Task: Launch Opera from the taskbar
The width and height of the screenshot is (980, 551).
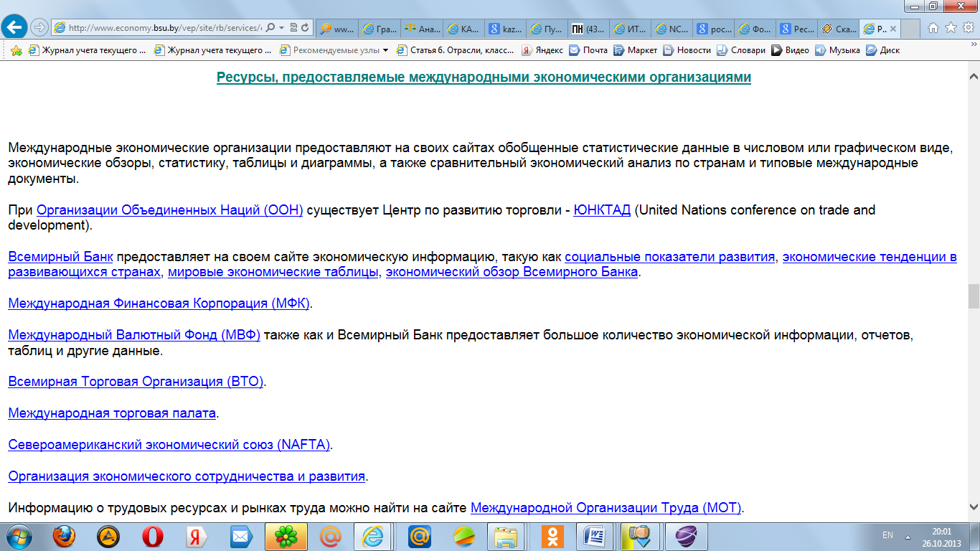Action: coord(153,536)
